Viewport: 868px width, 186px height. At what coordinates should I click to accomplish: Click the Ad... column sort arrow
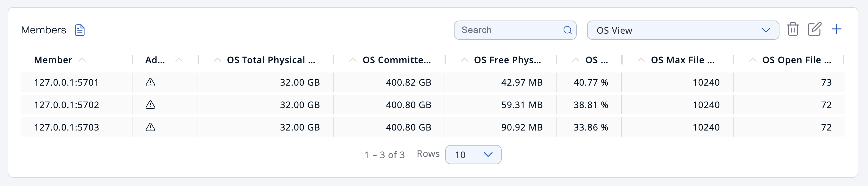[x=179, y=60]
